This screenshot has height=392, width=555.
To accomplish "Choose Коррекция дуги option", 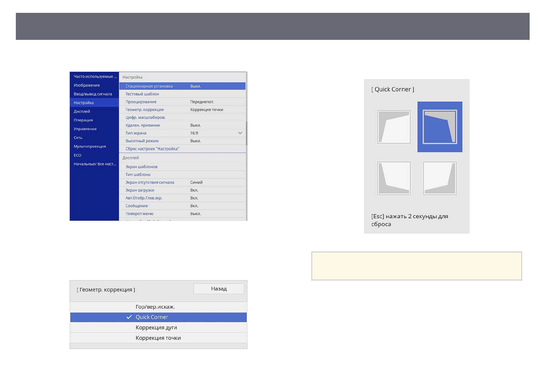I will [156, 327].
